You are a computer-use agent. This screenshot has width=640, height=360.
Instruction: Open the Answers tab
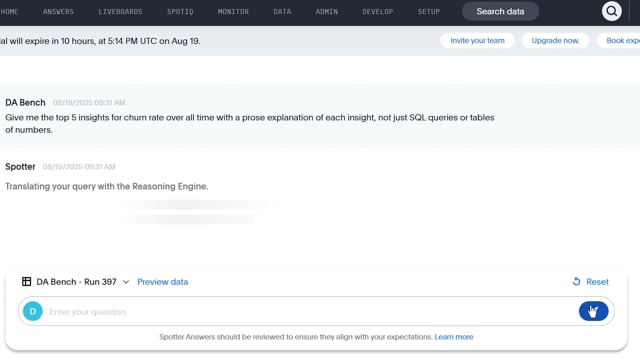pos(58,11)
